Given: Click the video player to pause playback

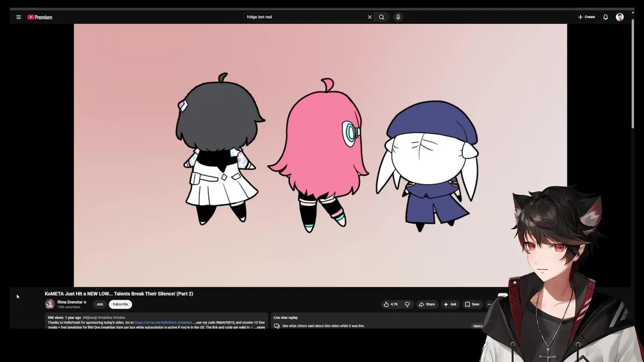Looking at the screenshot, I should 320,155.
